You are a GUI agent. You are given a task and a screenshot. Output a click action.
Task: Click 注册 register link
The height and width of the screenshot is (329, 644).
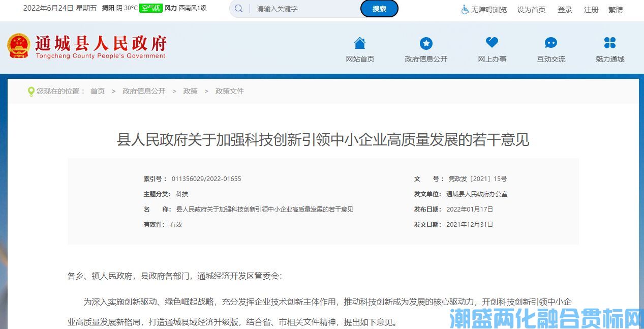[x=591, y=10]
